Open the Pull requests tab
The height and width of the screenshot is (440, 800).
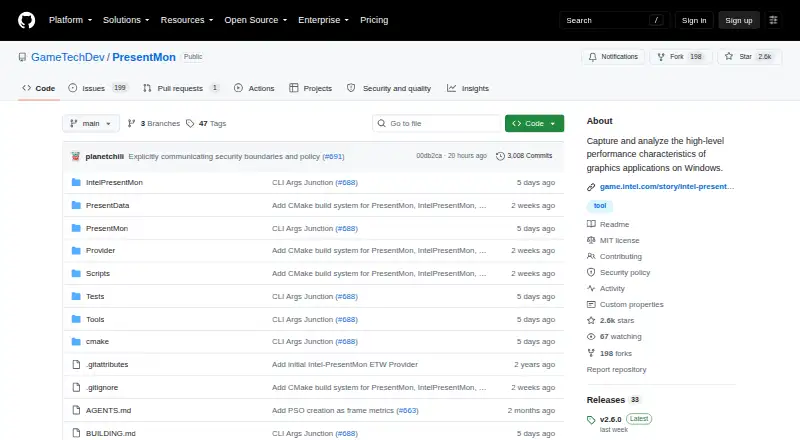181,88
